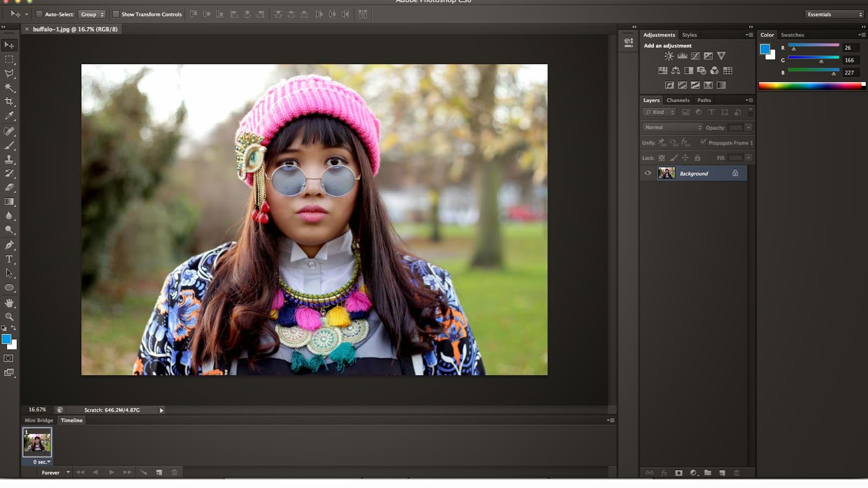Select the Timeline tab

coord(72,420)
